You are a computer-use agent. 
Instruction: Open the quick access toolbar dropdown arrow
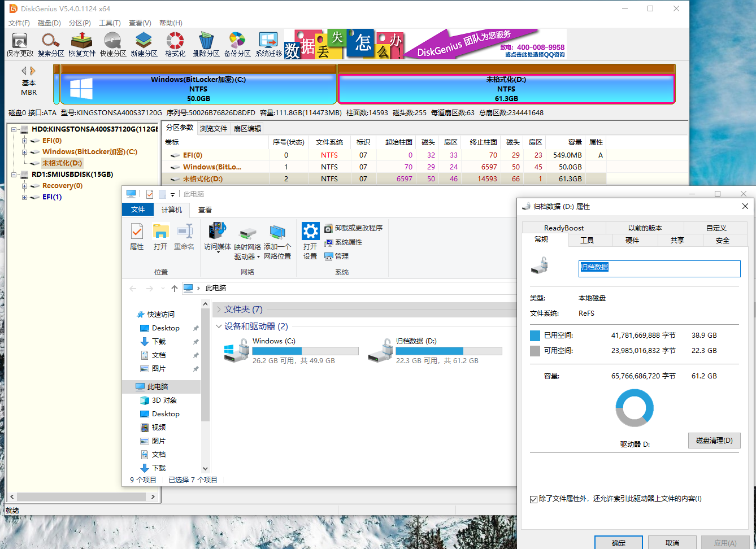coord(172,195)
